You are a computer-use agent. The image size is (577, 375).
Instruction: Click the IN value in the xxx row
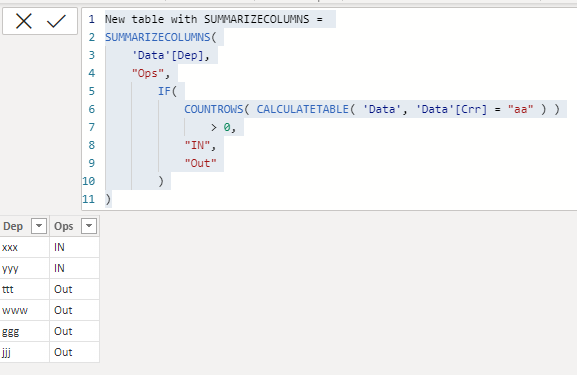tap(74, 247)
